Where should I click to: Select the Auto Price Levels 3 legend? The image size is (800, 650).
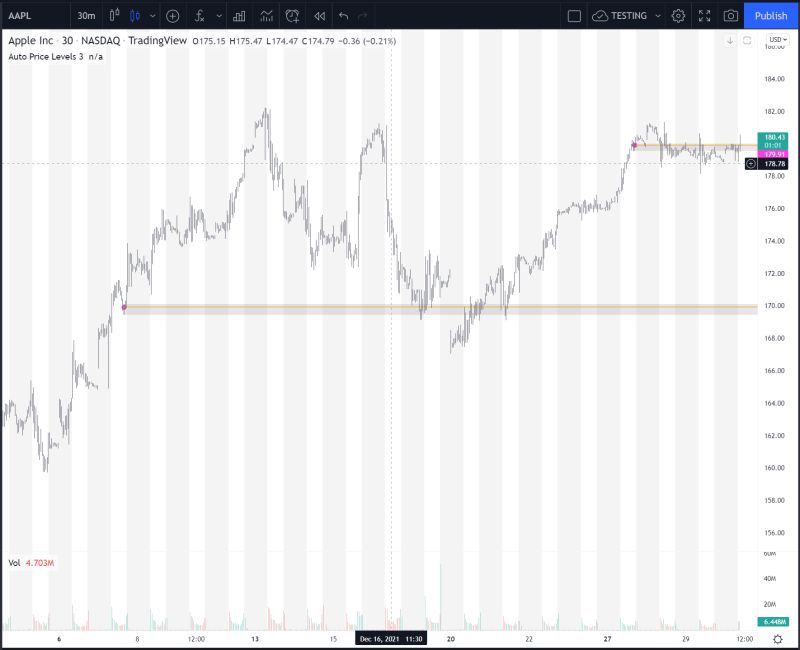(47, 58)
